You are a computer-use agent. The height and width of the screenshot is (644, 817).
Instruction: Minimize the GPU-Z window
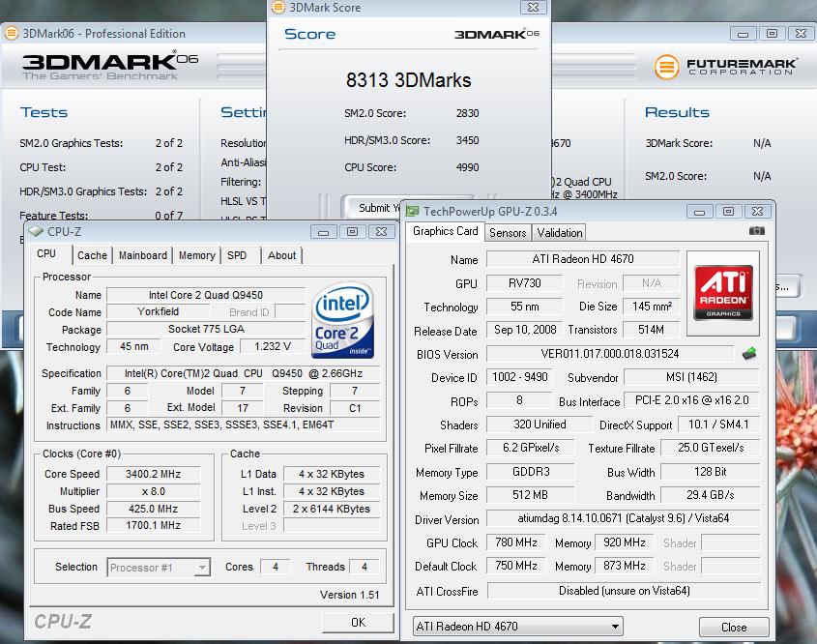click(x=700, y=212)
